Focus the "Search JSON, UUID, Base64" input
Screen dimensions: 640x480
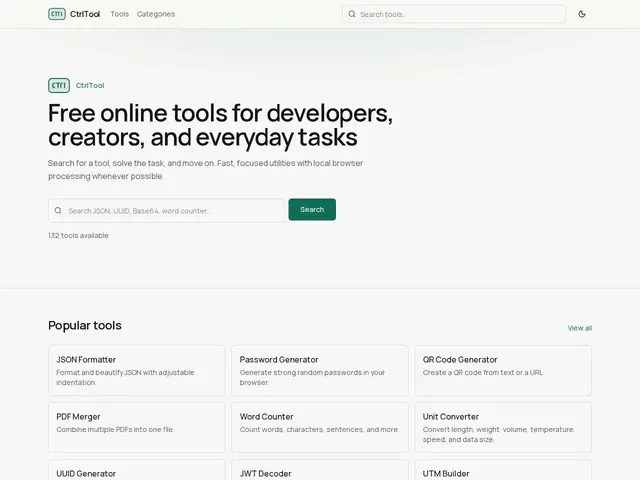(x=166, y=211)
